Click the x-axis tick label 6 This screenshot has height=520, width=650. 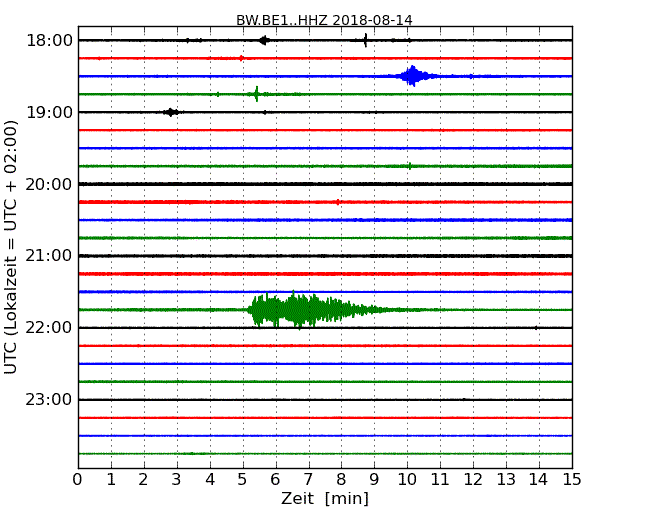click(x=275, y=480)
